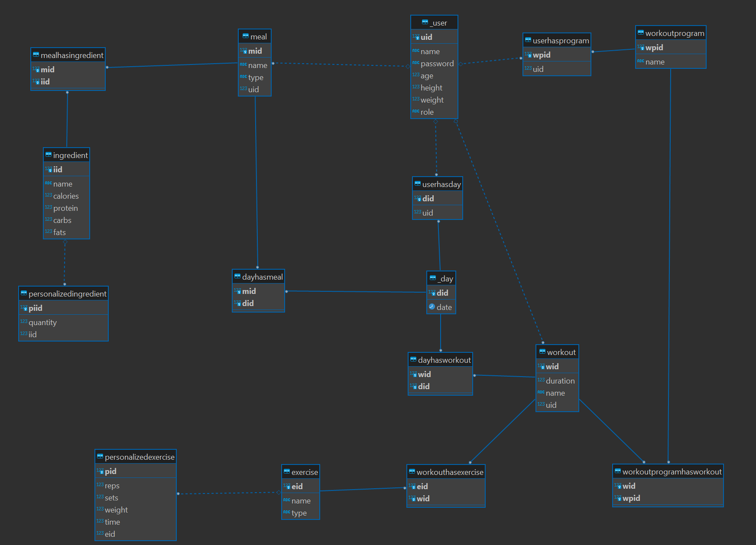Click the table icon beside the meal header
The width and height of the screenshot is (756, 545).
pyautogui.click(x=246, y=36)
